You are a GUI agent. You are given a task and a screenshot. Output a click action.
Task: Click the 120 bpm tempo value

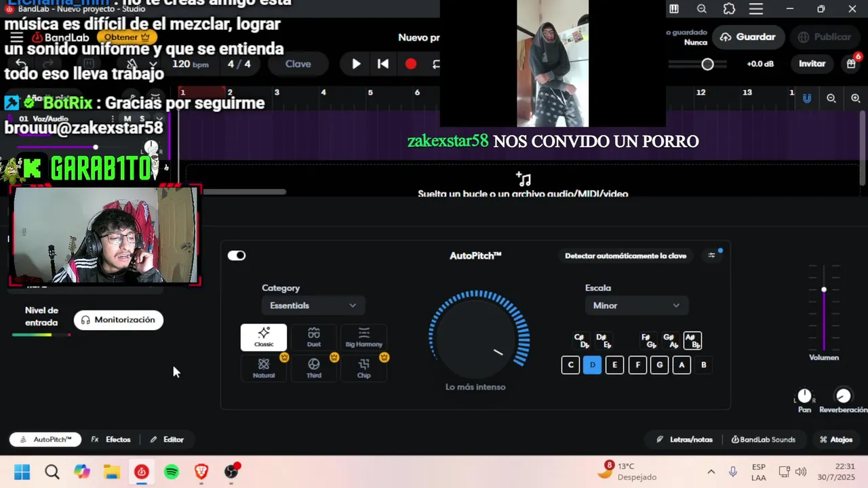tap(191, 64)
